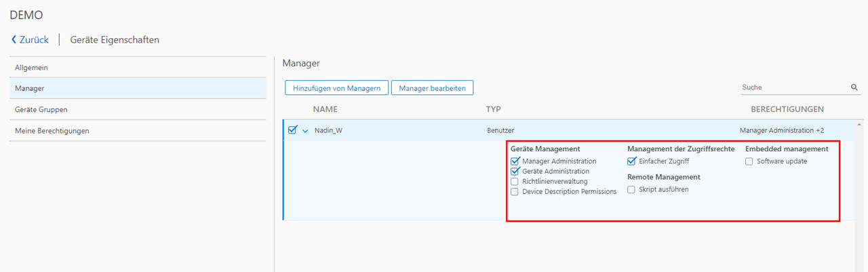The height and width of the screenshot is (272, 868).
Task: Enable Software update checkbox
Action: pyautogui.click(x=749, y=161)
